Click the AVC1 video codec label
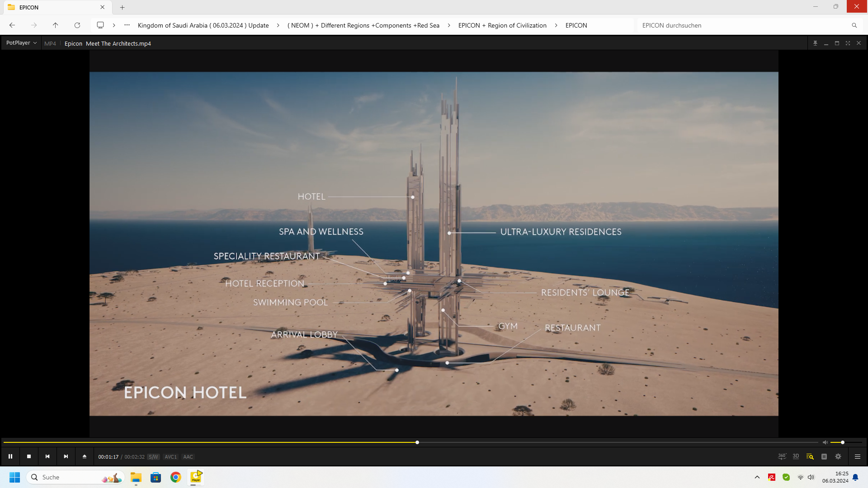 coord(170,457)
